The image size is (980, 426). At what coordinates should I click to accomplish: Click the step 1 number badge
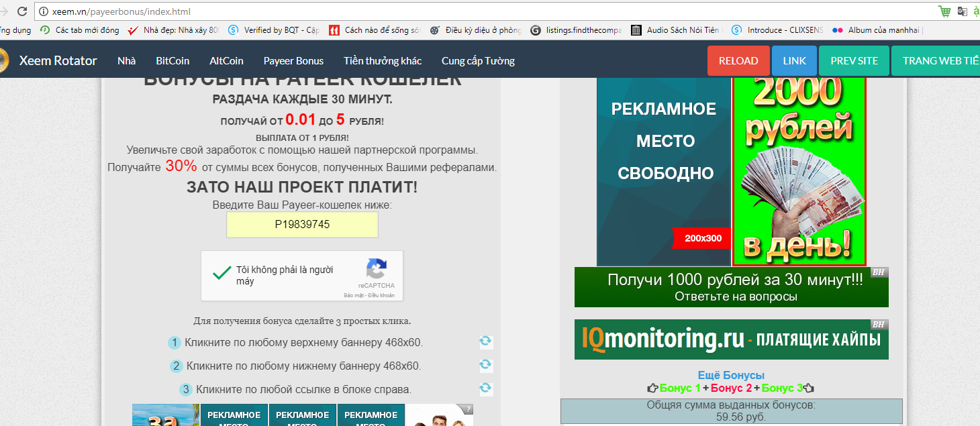tap(175, 343)
